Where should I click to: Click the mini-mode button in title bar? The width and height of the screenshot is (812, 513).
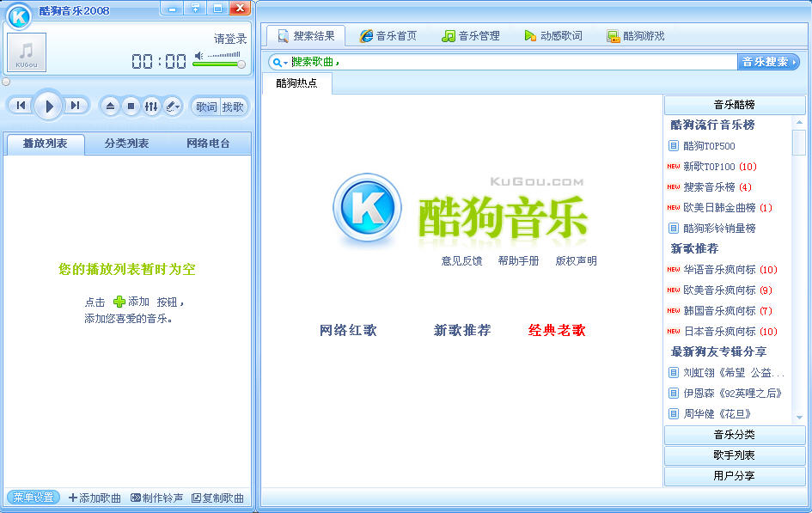pyautogui.click(x=195, y=9)
